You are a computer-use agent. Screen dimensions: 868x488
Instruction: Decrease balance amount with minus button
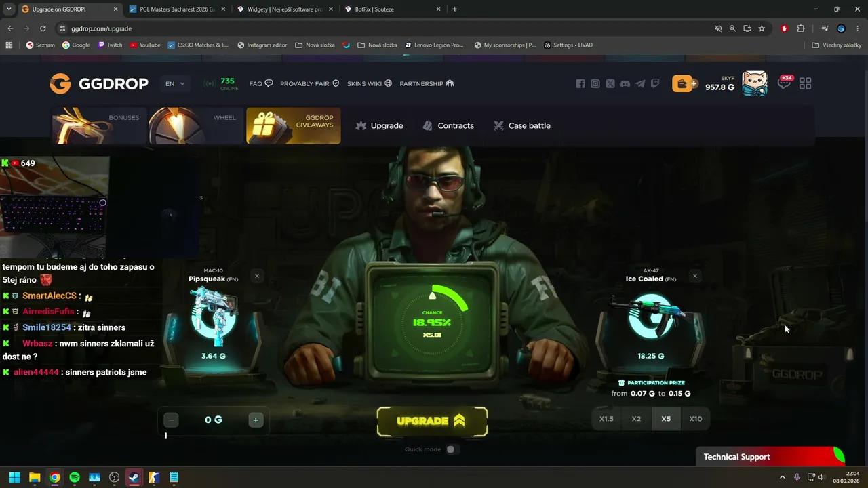pyautogui.click(x=172, y=420)
